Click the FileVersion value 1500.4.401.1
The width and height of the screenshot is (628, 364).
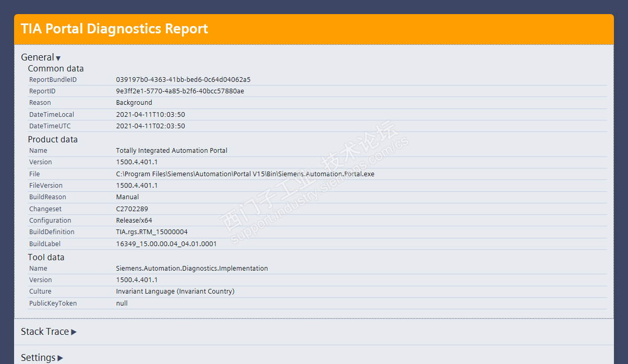point(137,186)
